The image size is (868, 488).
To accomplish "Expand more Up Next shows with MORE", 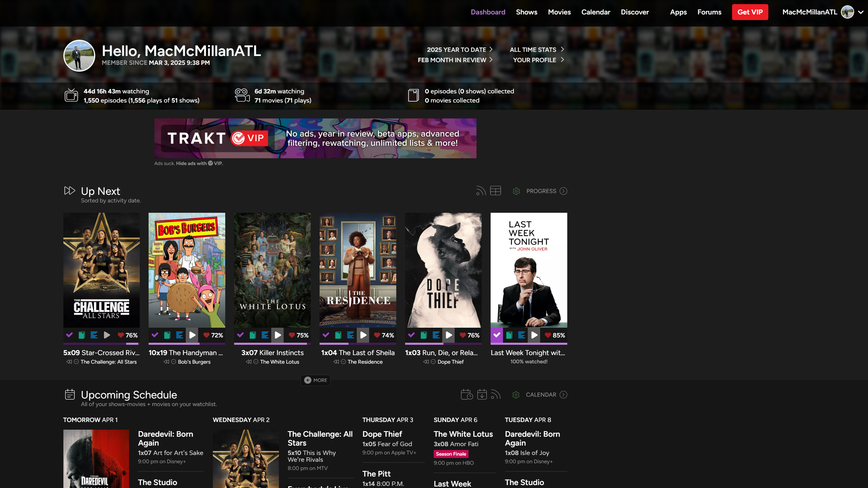I will point(315,380).
